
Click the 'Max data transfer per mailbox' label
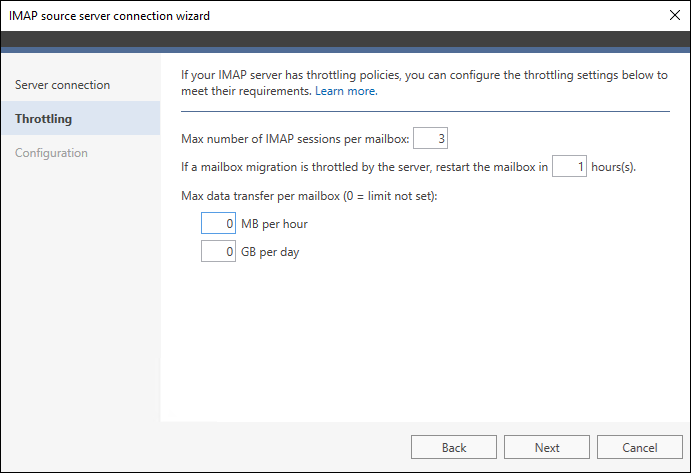click(309, 196)
